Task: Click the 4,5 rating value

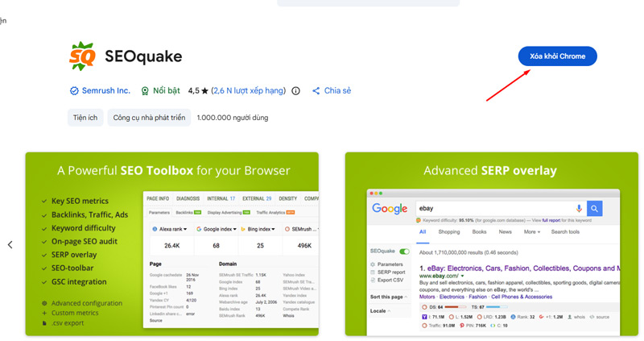Action: click(x=193, y=91)
